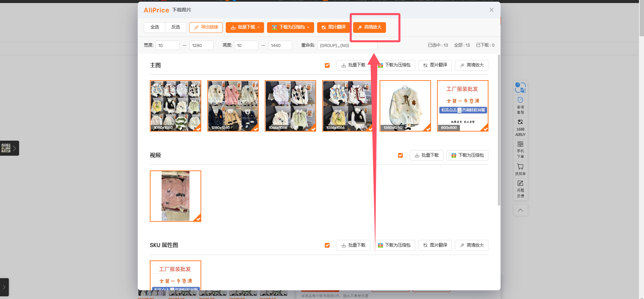Click the page scrollbar at far right
Image resolution: width=644 pixels, height=299 pixels.
tap(641, 20)
